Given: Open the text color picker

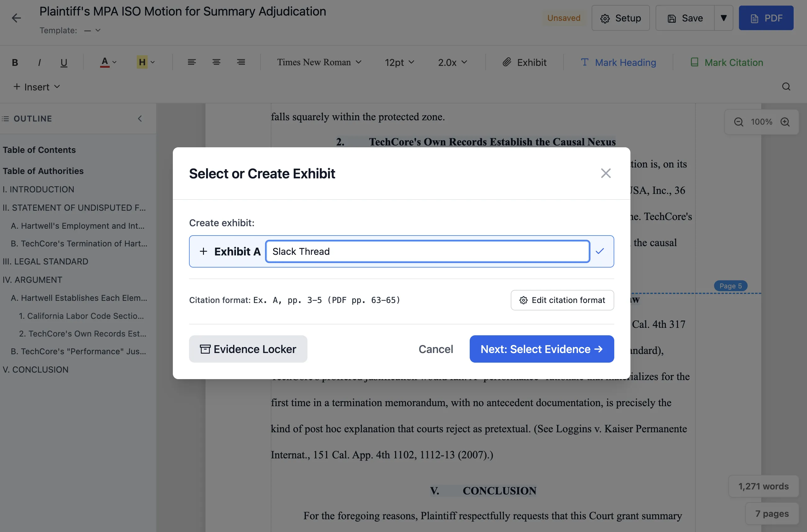Looking at the screenshot, I should tap(108, 62).
